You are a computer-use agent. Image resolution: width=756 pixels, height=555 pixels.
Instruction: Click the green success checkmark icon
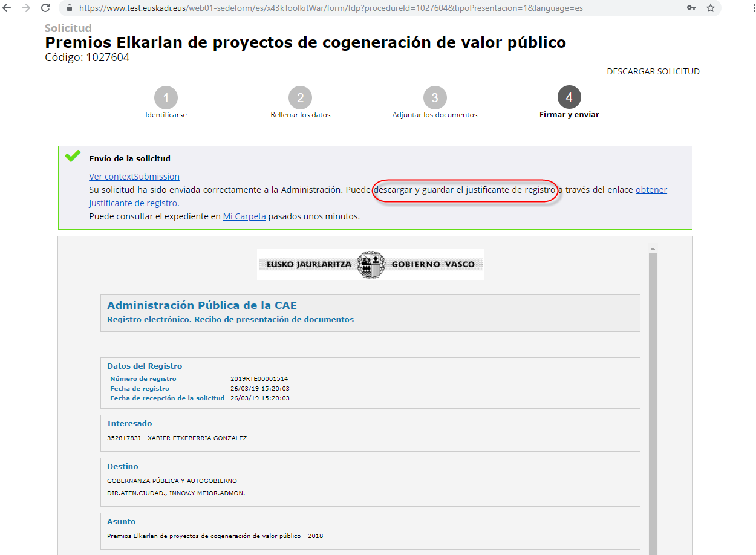coord(73,156)
